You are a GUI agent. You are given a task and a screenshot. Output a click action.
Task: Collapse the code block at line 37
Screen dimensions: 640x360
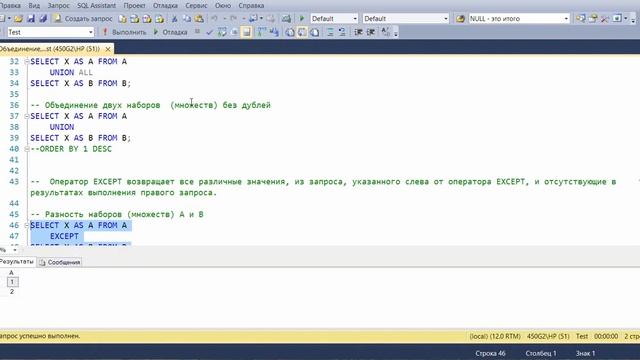point(27,116)
